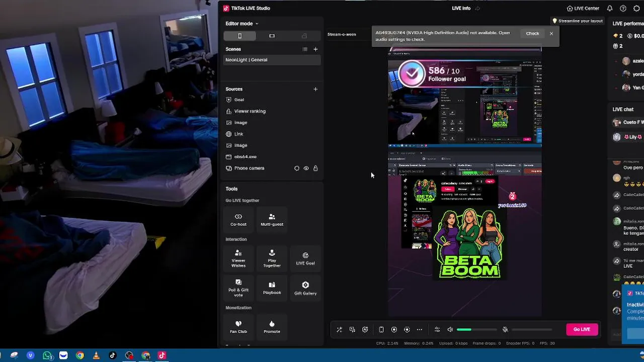Open the Fan Club monetization tool
The width and height of the screenshot is (644, 362).
[x=238, y=327]
